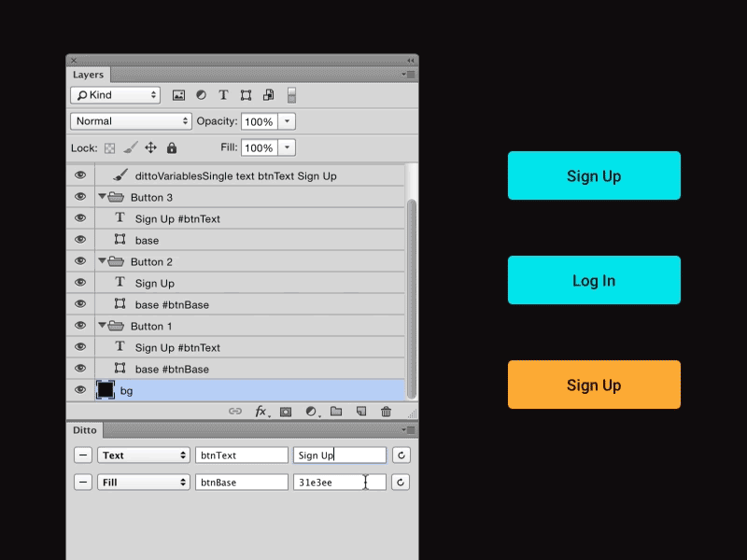Image resolution: width=747 pixels, height=560 pixels.
Task: Collapse the Button 3 group
Action: coord(102,196)
